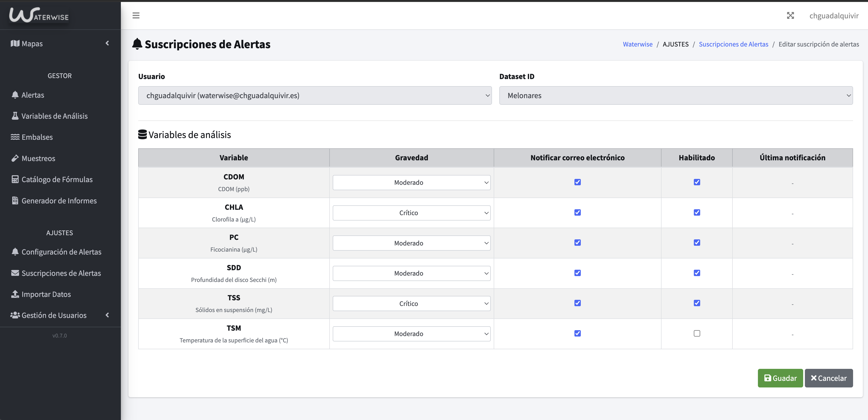868x420 pixels.
Task: Click the Variable column header
Action: pos(233,157)
